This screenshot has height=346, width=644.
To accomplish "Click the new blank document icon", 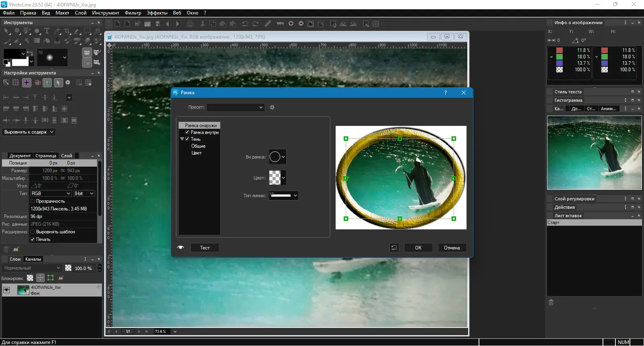I will point(117,24).
